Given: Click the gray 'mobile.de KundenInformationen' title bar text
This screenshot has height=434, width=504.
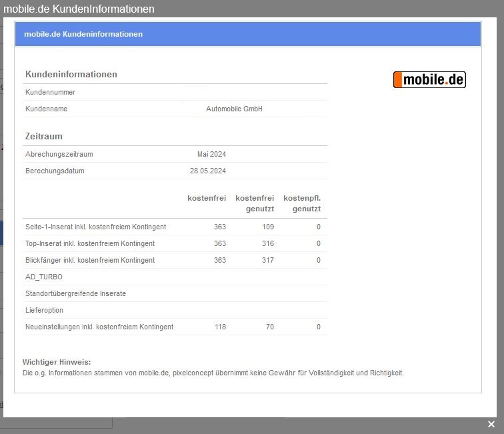Looking at the screenshot, I should pos(79,9).
